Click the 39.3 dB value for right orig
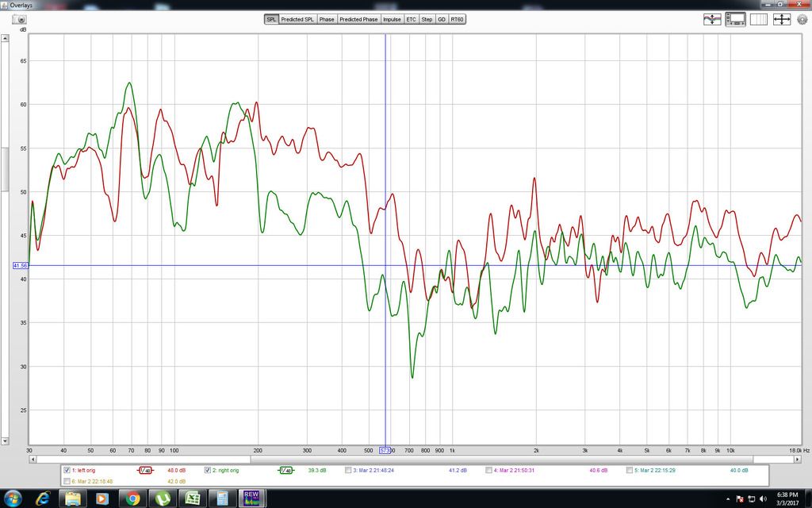This screenshot has width=812, height=508. pos(317,471)
